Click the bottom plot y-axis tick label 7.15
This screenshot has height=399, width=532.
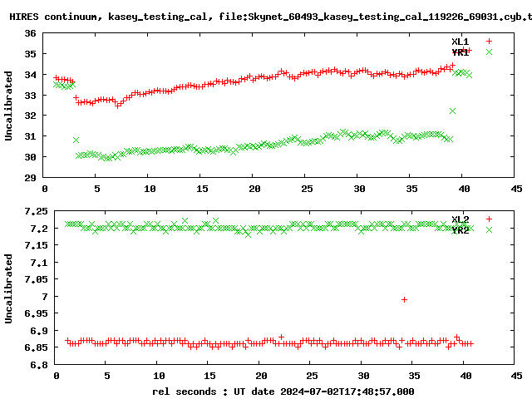click(x=36, y=245)
